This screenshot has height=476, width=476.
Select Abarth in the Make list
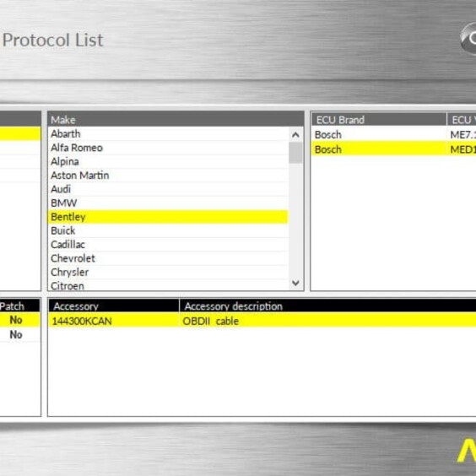click(x=168, y=133)
